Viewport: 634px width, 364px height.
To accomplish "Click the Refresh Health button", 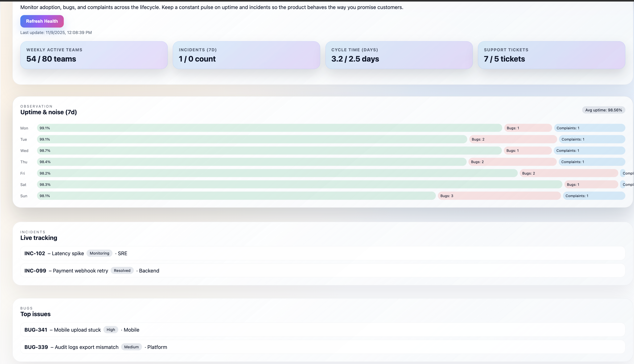I will click(x=42, y=21).
